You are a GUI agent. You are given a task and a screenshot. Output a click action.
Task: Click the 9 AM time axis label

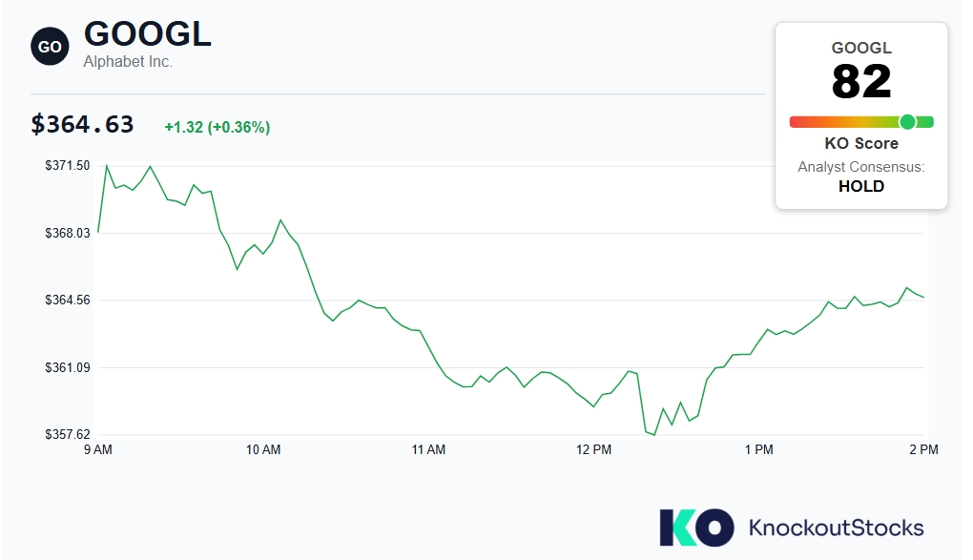tap(98, 449)
